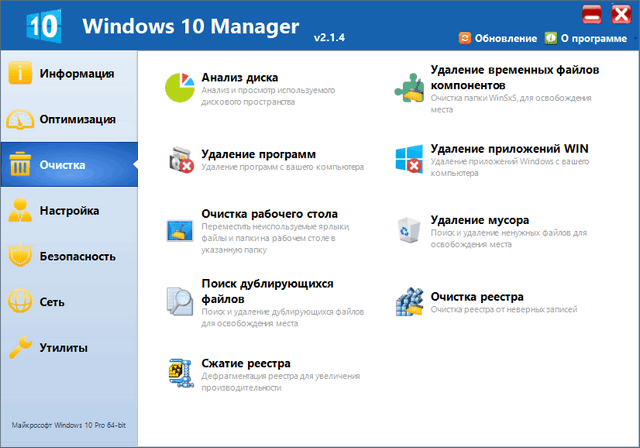Click the recycle bin junk removal icon
The height and width of the screenshot is (448, 640).
(x=409, y=229)
